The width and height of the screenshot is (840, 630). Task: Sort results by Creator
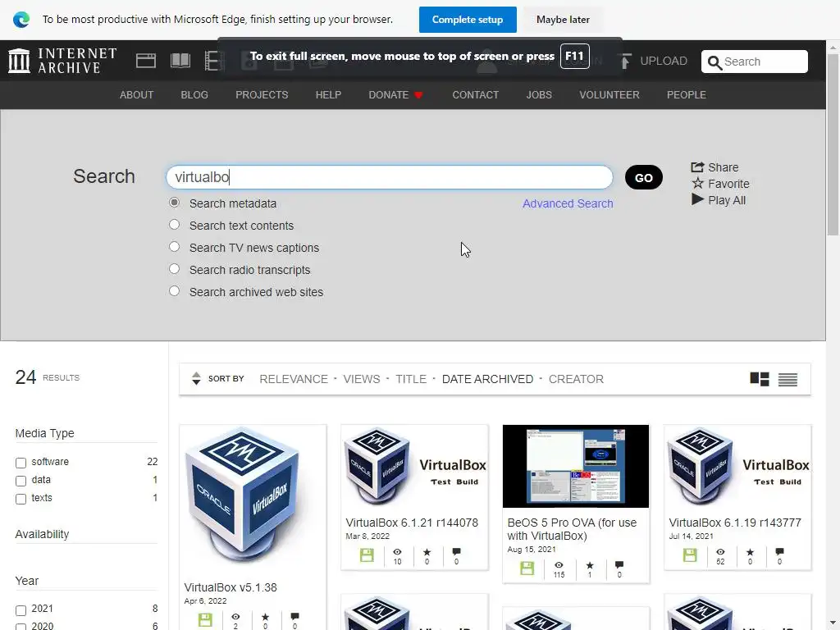click(x=576, y=379)
